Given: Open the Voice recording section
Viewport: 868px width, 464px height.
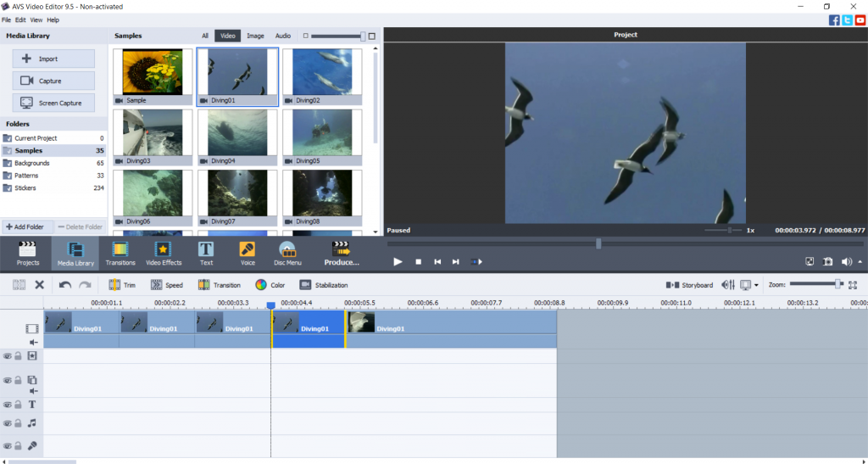Looking at the screenshot, I should (248, 253).
